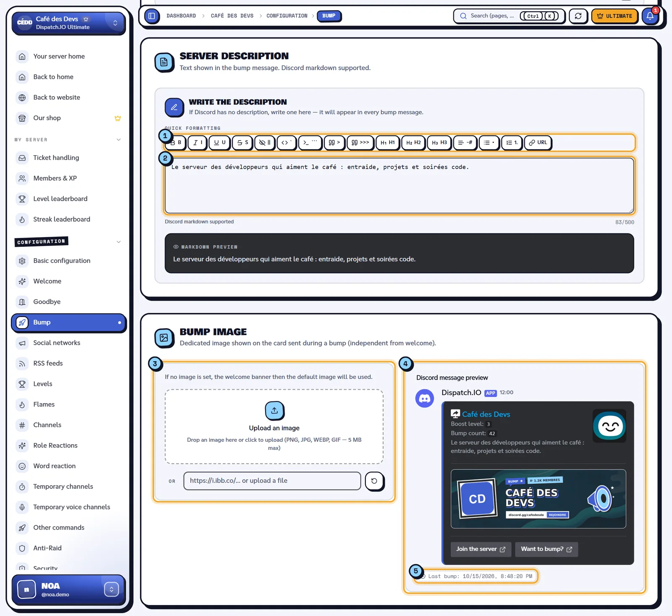The image size is (672, 616).
Task: Apply italic formatting from quick formatting bar
Action: [x=197, y=143]
